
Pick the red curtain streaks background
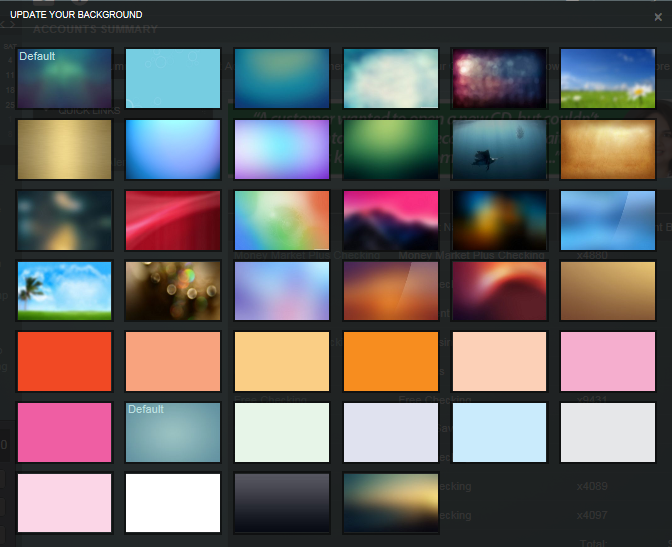point(173,220)
